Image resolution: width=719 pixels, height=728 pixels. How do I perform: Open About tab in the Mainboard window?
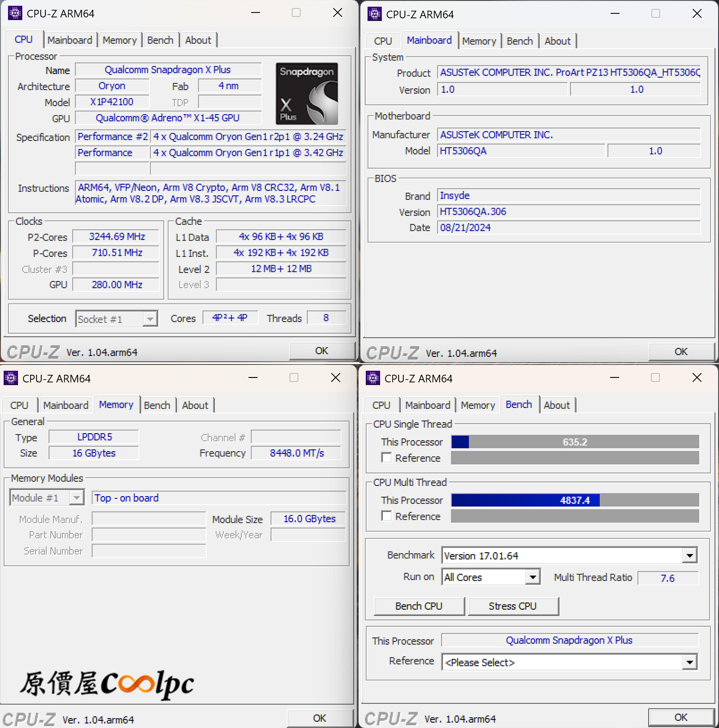558,41
